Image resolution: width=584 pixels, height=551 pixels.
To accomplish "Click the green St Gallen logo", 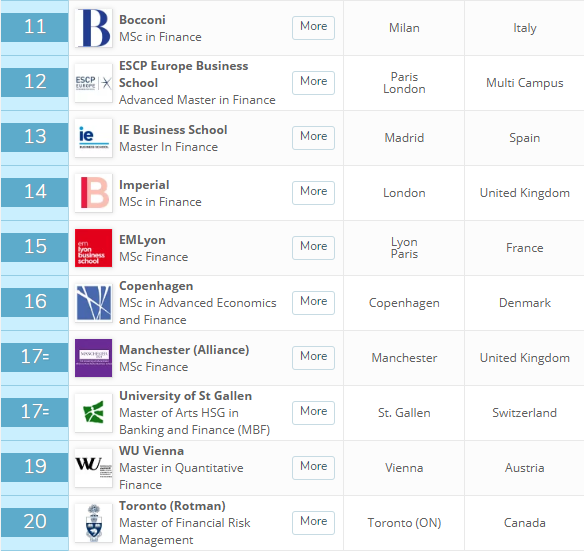I will pyautogui.click(x=93, y=413).
